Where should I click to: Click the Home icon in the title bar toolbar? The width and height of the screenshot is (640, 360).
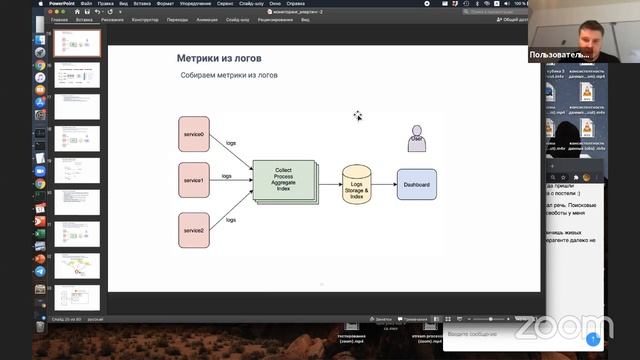coord(77,12)
